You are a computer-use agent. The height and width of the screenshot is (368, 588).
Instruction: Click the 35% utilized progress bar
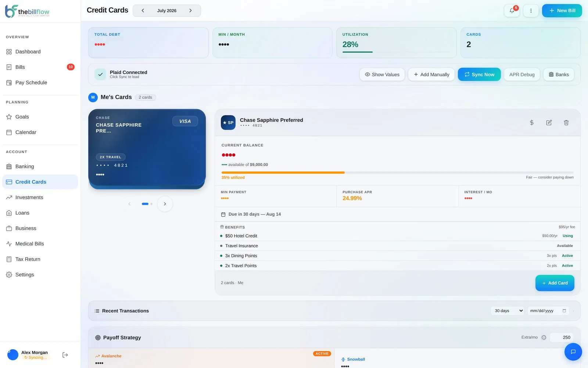click(x=398, y=173)
